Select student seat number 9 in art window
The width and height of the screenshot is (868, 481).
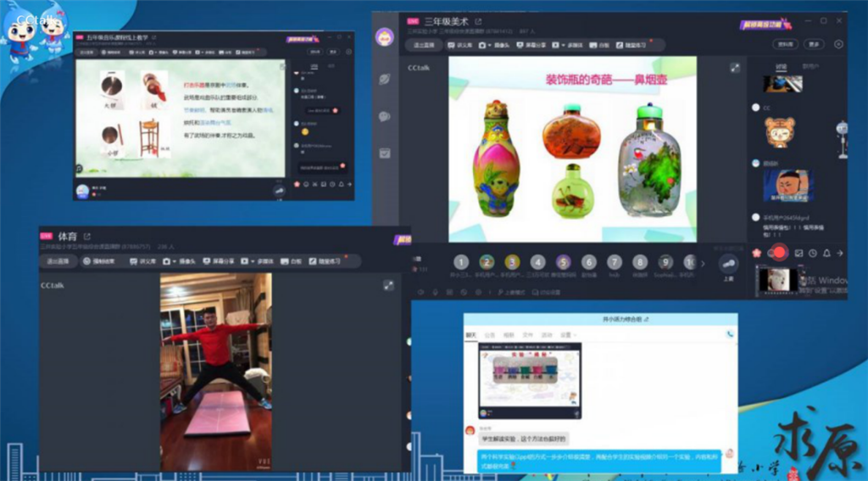click(x=665, y=261)
